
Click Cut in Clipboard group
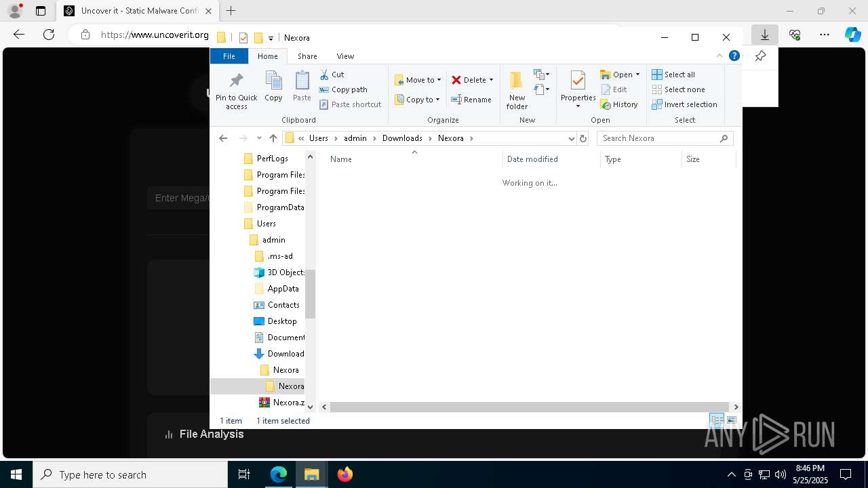click(332, 75)
